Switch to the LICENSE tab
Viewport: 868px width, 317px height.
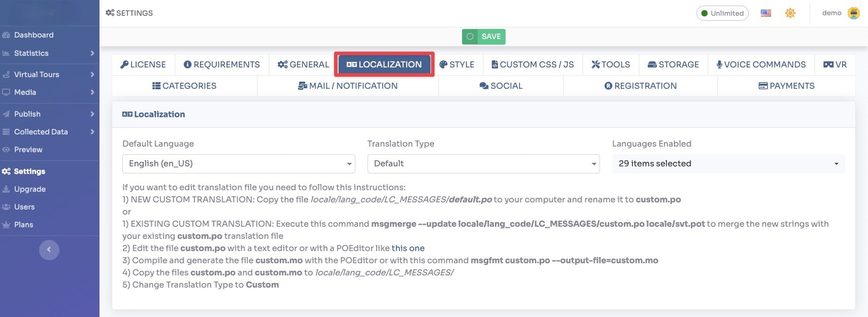point(143,64)
